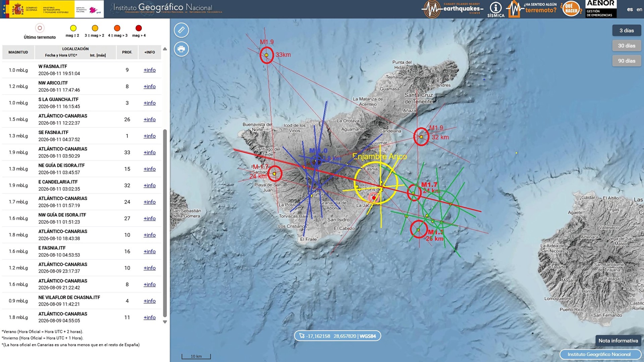Open '¿Ha sentido algún terremoto?' report icon
The width and height of the screenshot is (644, 362).
532,9
